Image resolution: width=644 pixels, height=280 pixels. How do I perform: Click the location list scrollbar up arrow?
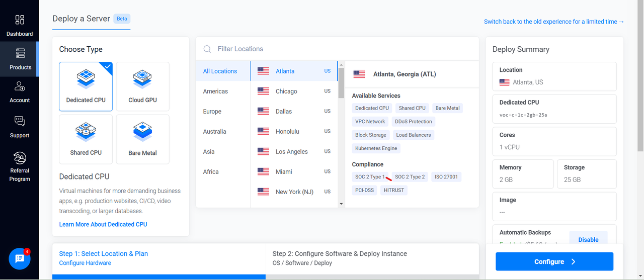click(x=341, y=64)
